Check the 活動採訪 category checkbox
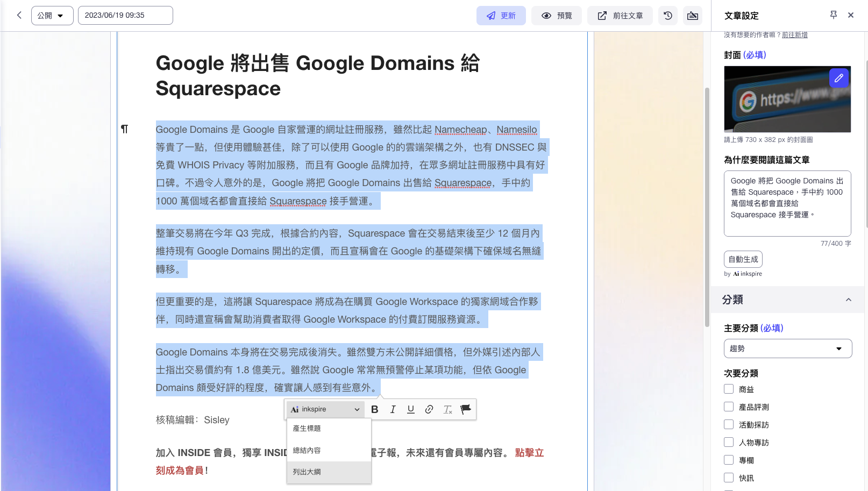 coord(729,424)
